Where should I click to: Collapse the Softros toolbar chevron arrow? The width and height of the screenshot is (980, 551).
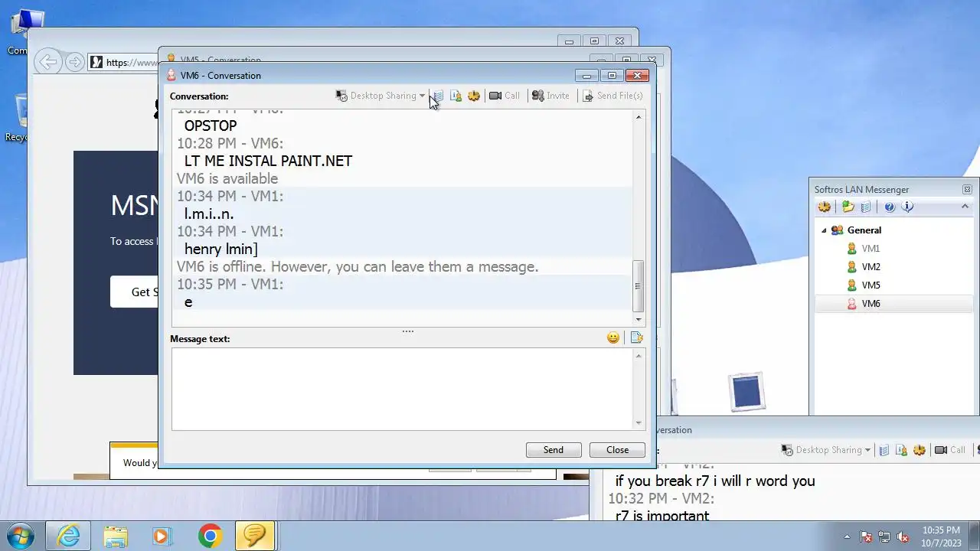pos(965,206)
